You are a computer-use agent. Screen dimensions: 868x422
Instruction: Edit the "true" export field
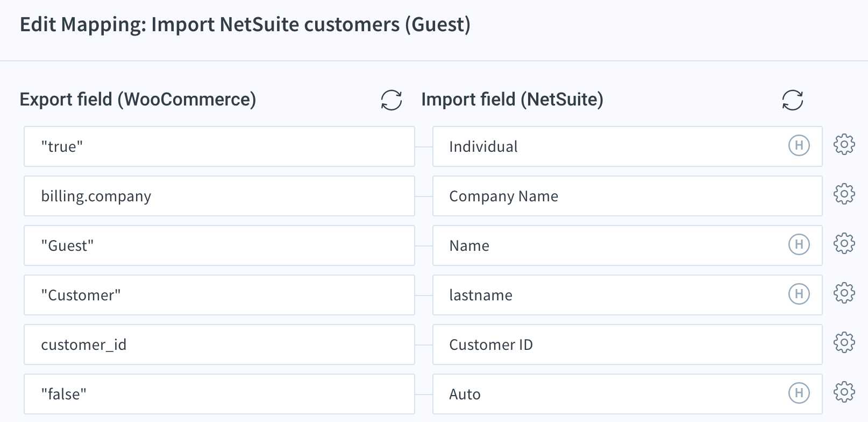tap(219, 146)
